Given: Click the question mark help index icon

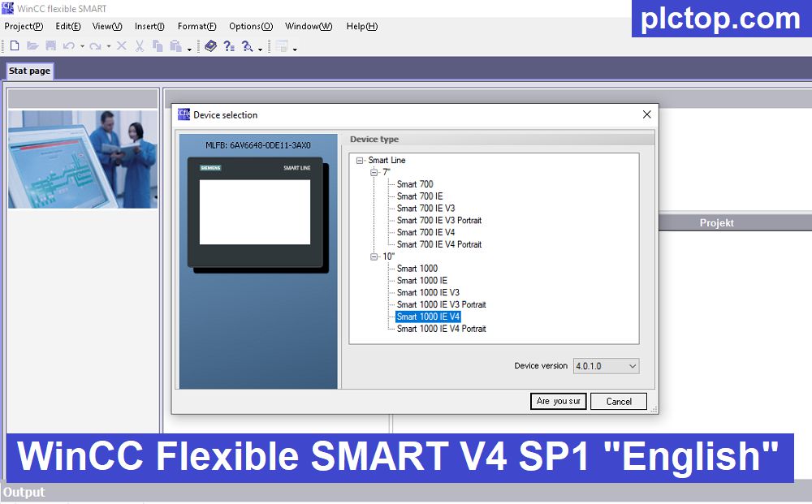Looking at the screenshot, I should click(x=229, y=46).
